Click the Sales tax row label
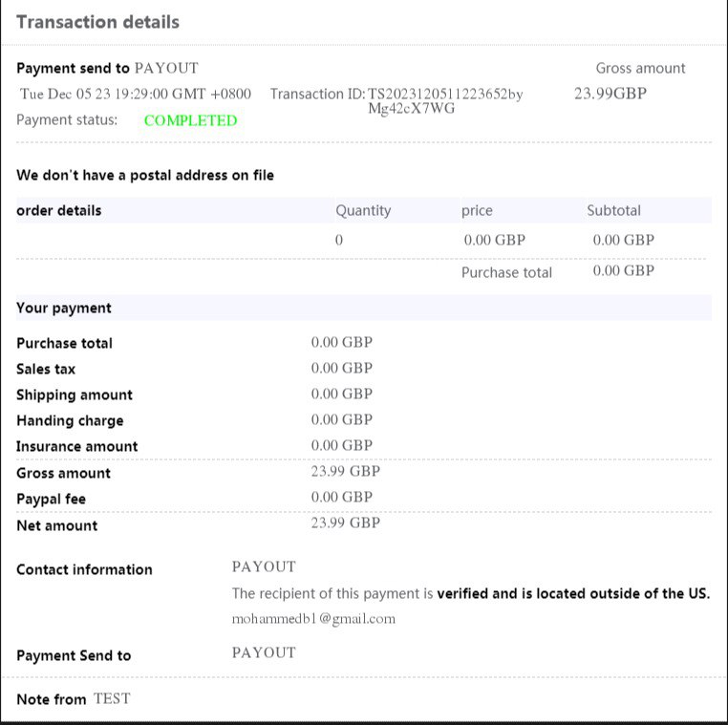This screenshot has height=725, width=728. click(x=45, y=369)
